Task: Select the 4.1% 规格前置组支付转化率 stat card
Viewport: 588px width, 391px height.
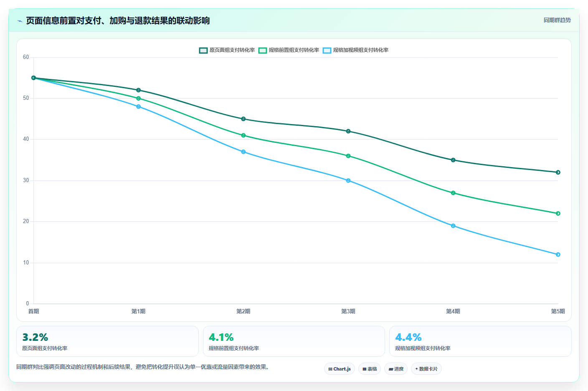Action: pos(294,341)
